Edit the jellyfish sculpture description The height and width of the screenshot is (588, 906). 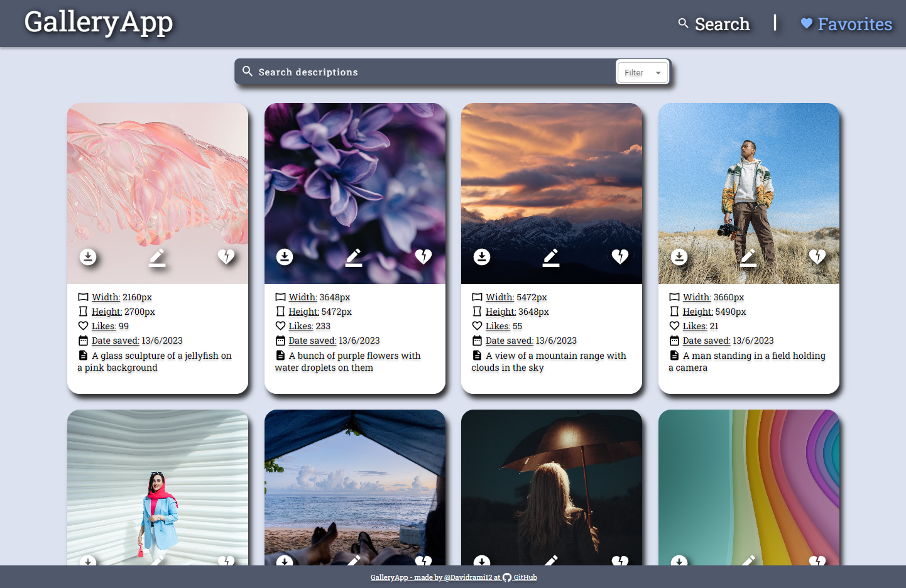(157, 257)
